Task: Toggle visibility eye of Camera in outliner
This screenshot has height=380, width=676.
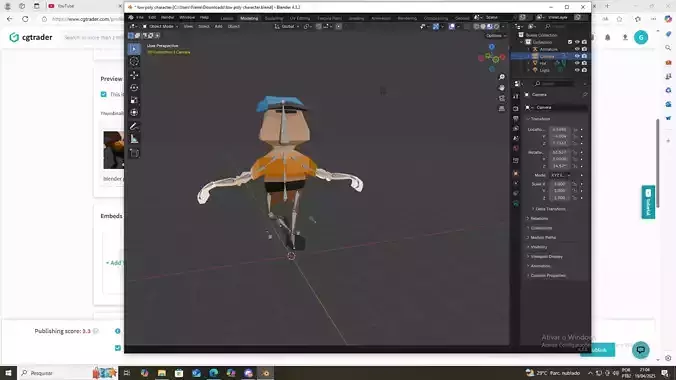Action: (x=577, y=56)
